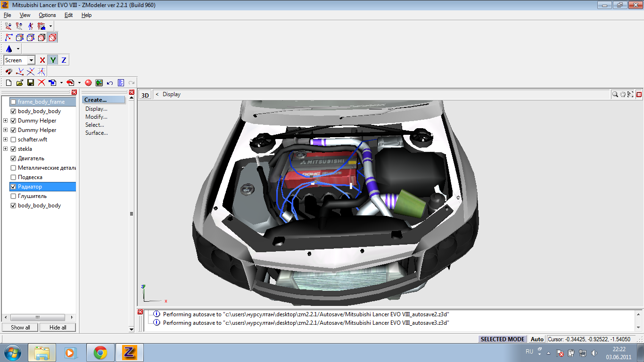This screenshot has height=362, width=644.
Task: Uncheck the Двигатель checkbox
Action: tap(13, 158)
